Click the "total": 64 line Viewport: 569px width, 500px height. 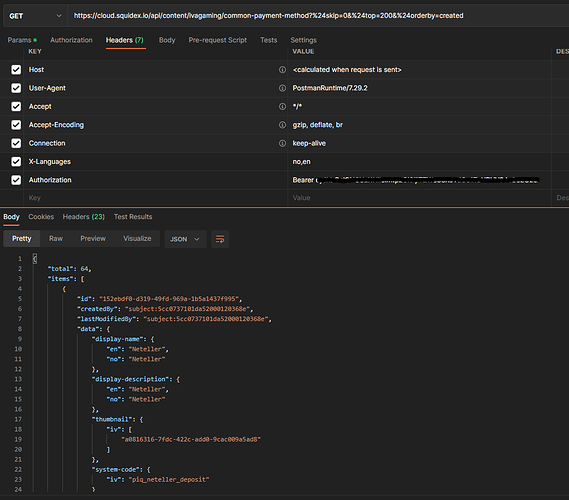point(70,269)
